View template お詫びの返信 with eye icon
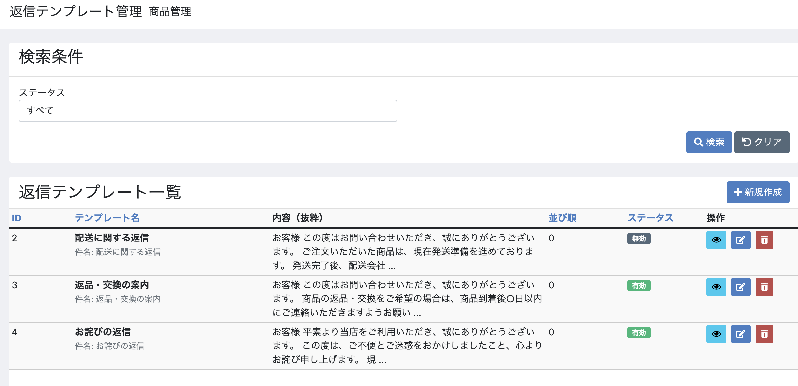 point(716,334)
